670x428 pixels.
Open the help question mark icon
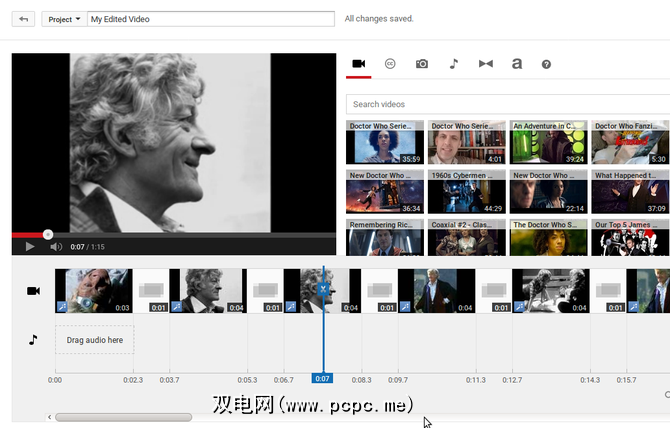[546, 64]
